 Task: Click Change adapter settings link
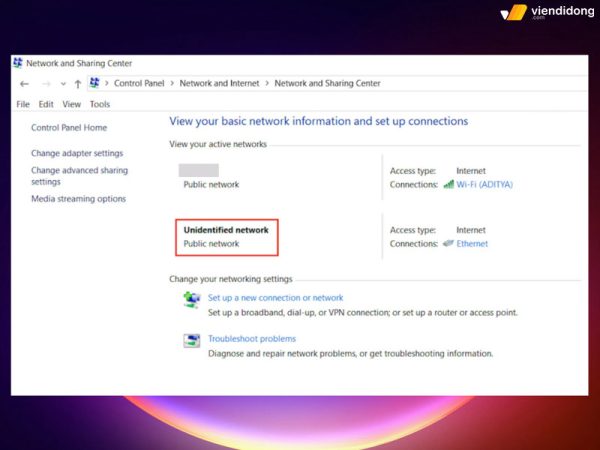(x=77, y=153)
